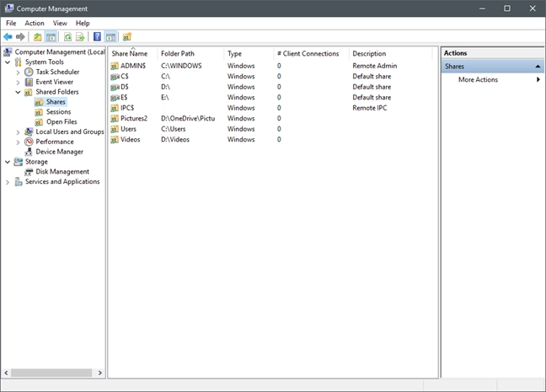Image resolution: width=546 pixels, height=392 pixels.
Task: Collapse the Storage tree node
Action: pyautogui.click(x=8, y=162)
